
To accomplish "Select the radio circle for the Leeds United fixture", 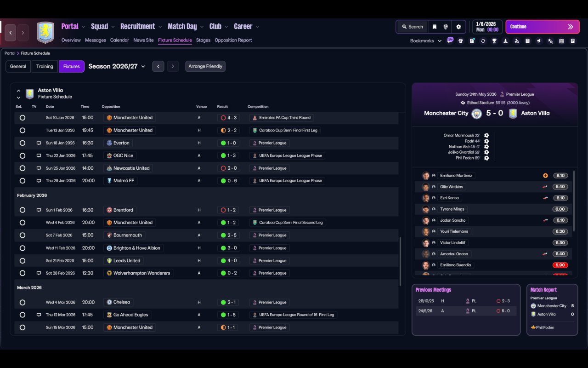I will click(x=23, y=261).
